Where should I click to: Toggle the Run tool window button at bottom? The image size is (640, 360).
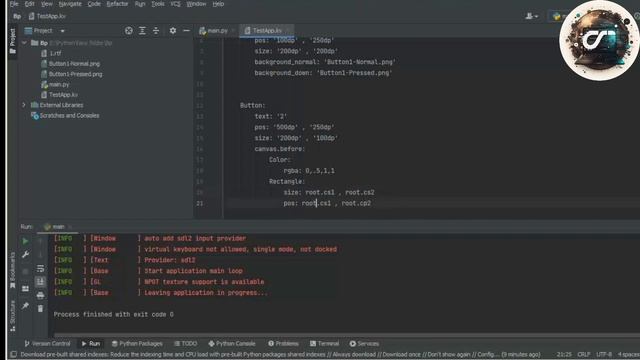coord(91,344)
